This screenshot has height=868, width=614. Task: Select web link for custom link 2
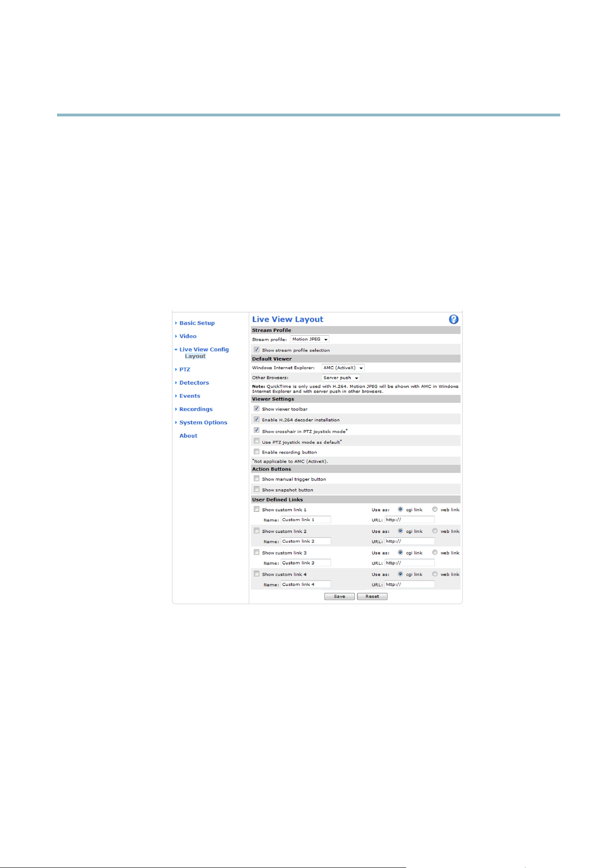[x=435, y=531]
